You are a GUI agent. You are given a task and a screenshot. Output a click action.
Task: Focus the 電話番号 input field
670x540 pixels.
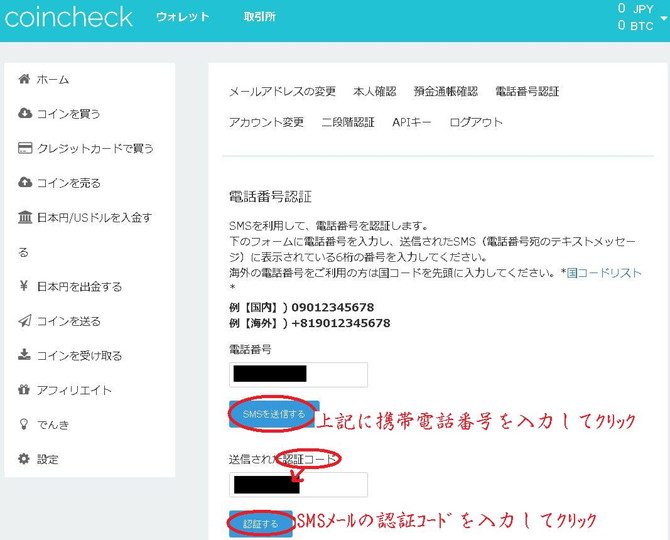[x=298, y=375]
